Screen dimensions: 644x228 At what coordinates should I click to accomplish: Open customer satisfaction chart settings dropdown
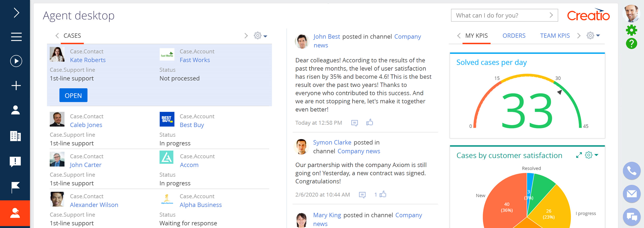592,155
